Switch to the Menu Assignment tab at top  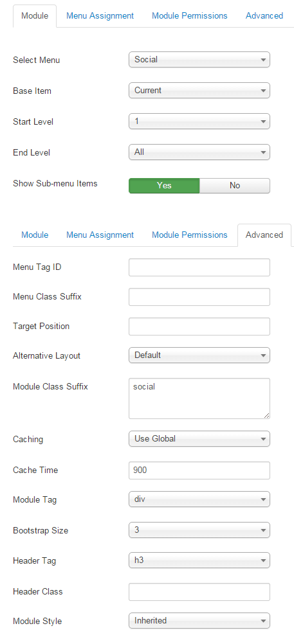pyautogui.click(x=100, y=16)
